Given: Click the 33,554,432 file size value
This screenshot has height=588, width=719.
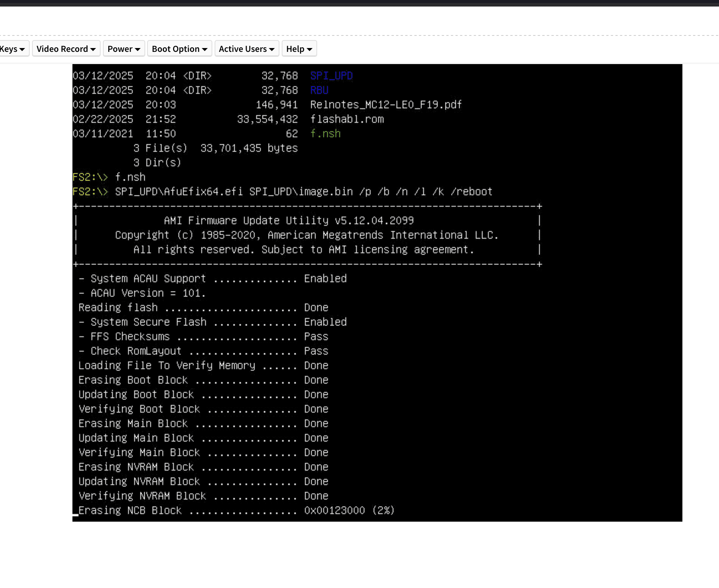Looking at the screenshot, I should tap(267, 119).
